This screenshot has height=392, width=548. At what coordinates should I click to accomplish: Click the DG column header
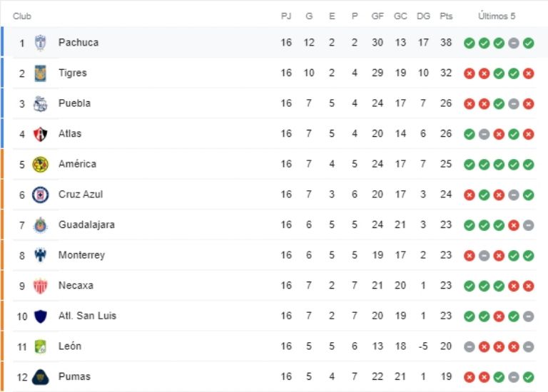coord(423,16)
